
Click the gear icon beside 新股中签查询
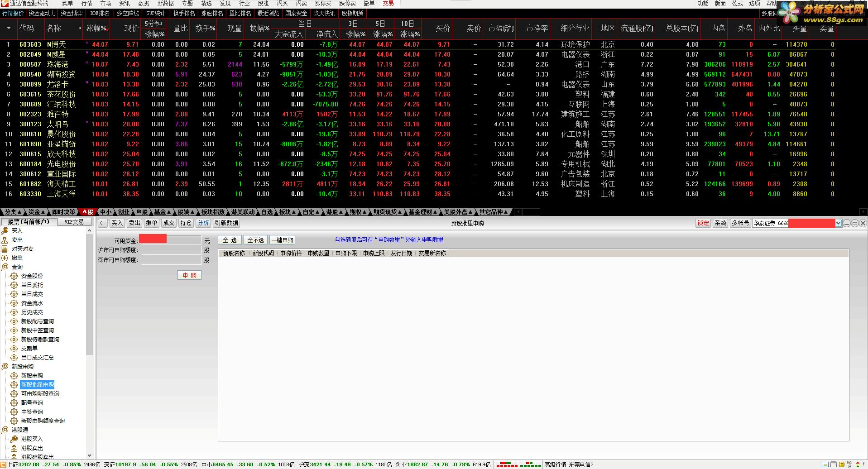pos(14,330)
